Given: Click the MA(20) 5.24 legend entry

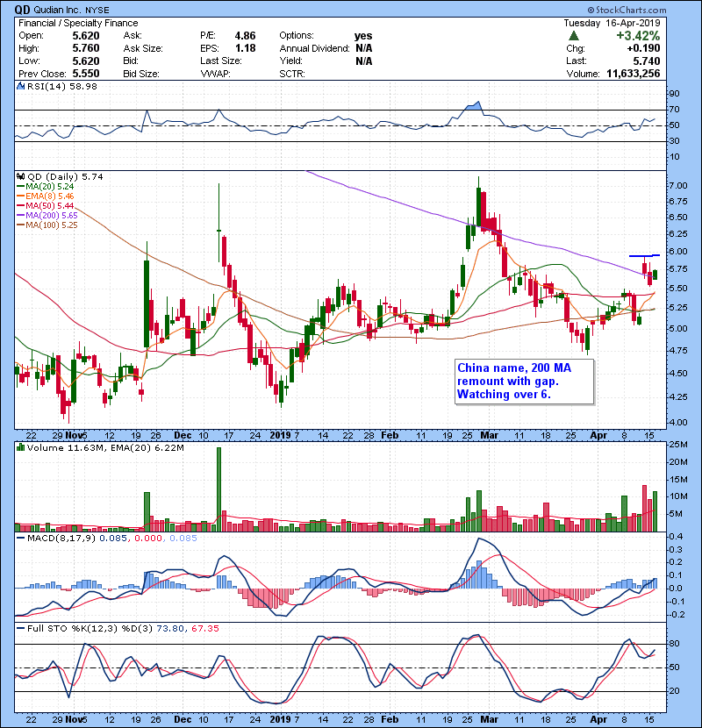Looking at the screenshot, I should click(45, 187).
